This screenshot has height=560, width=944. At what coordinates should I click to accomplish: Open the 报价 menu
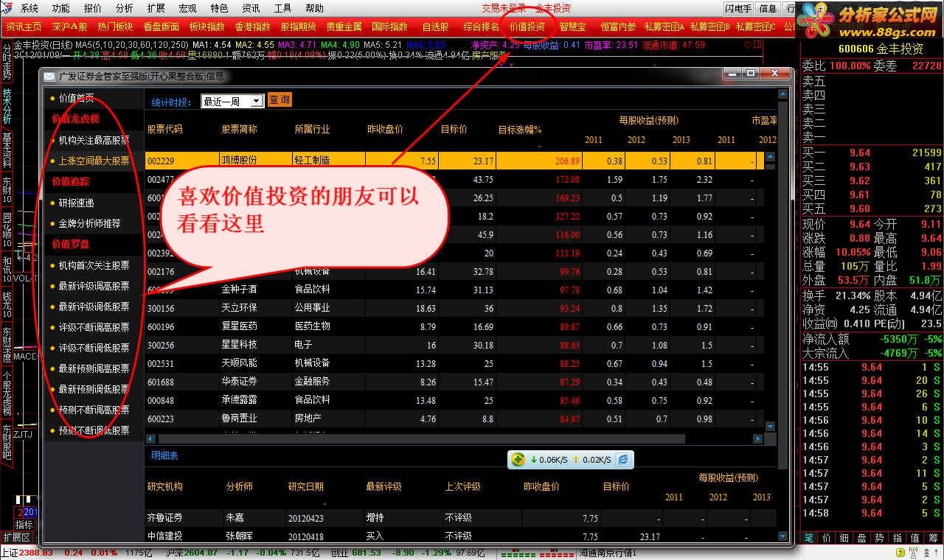click(93, 8)
